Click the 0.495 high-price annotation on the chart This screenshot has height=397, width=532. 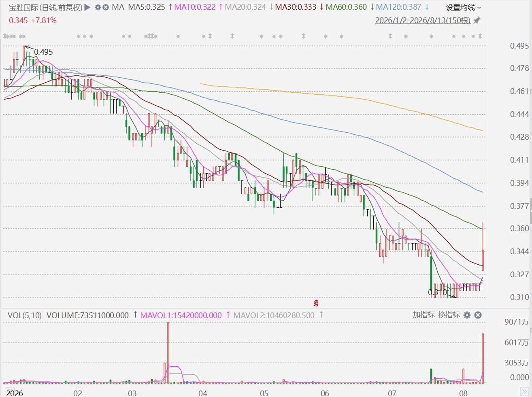click(x=43, y=52)
